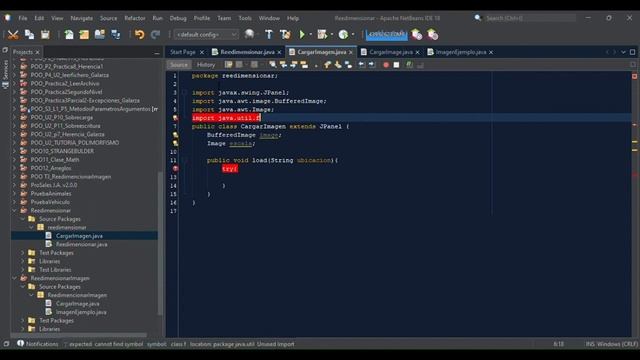Clean and build with hammer-broom icon
This screenshot has height=360, width=640.
click(x=285, y=35)
